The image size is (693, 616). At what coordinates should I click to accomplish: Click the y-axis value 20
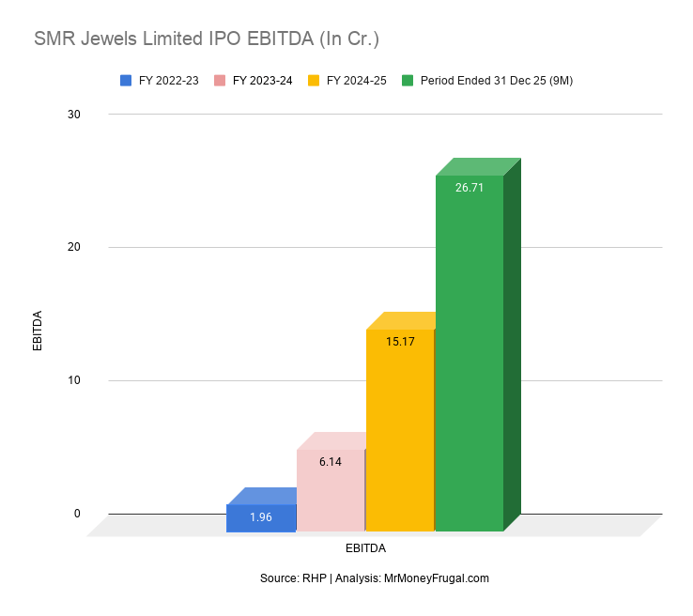(74, 247)
